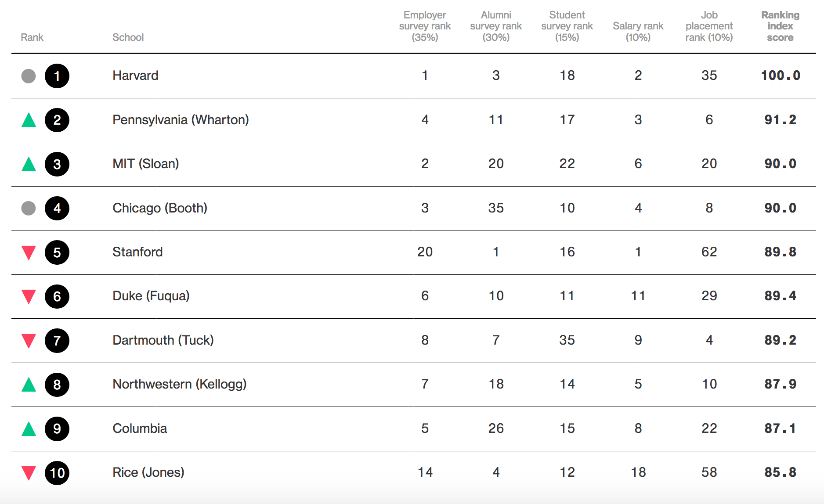Open the Harvard school name
824x504 pixels.
(x=135, y=76)
